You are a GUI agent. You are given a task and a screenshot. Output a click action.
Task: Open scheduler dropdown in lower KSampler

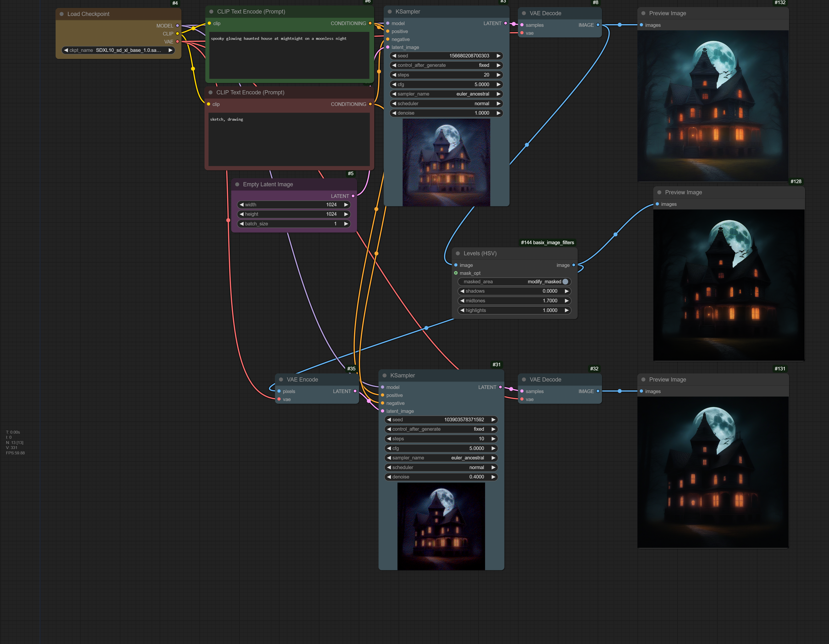point(441,468)
